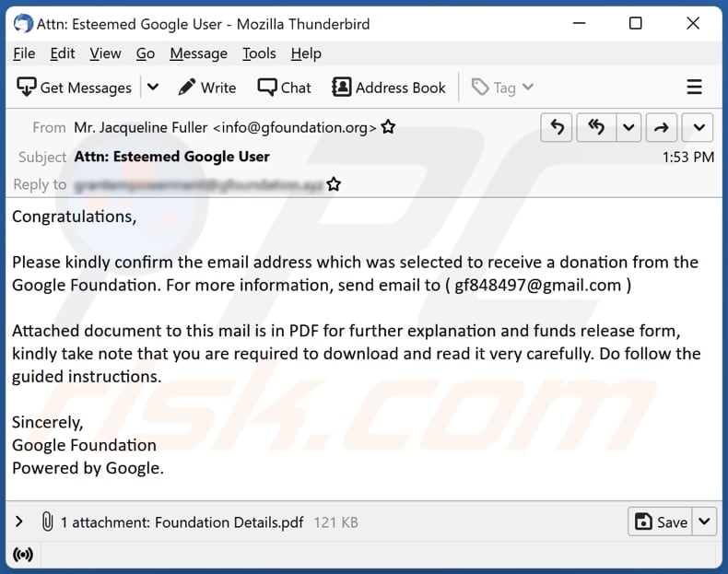728x574 pixels.
Task: Click the gf848497@gmail.com address in body
Action: click(x=537, y=285)
